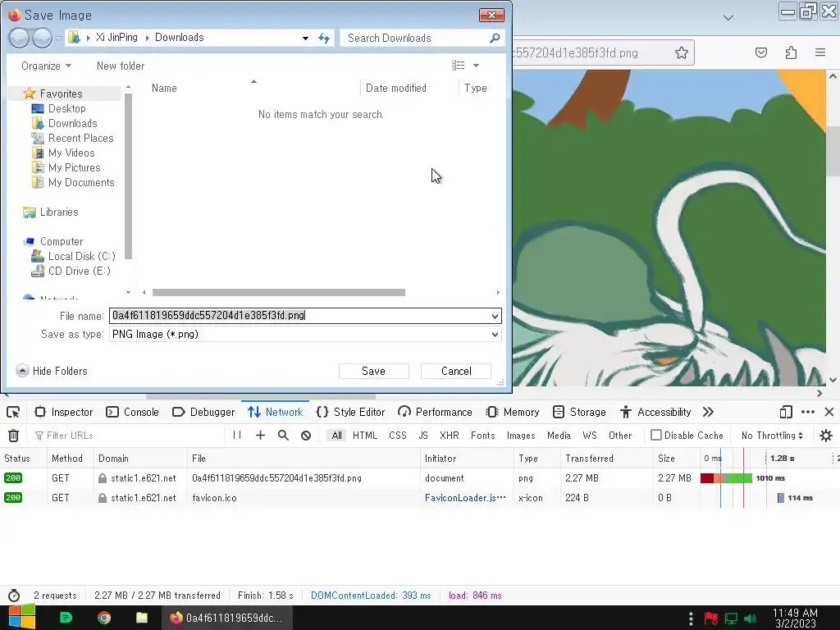Screen dimensions: 840x630
Task: Open address path history dropdown
Action: point(305,38)
